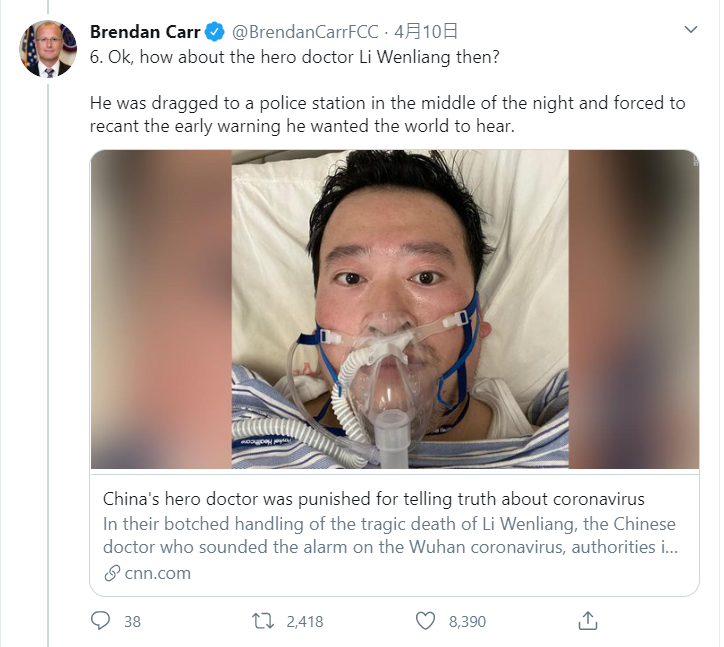Click the retweet arrows icon
The height and width of the screenshot is (647, 724).
(262, 621)
